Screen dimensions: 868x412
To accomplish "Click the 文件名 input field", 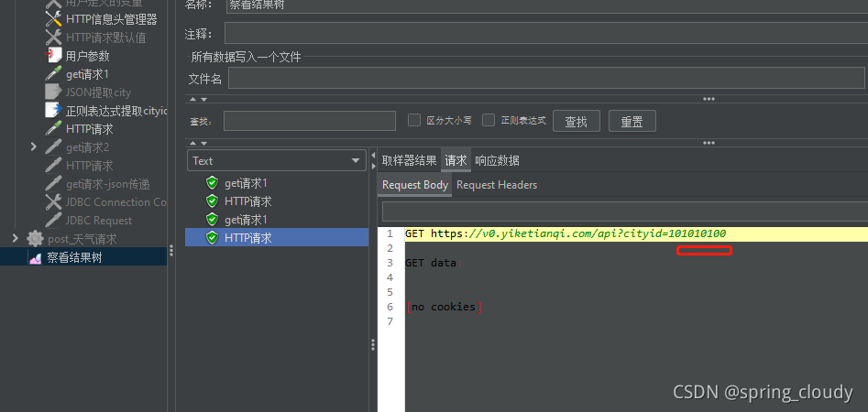I will coord(546,78).
